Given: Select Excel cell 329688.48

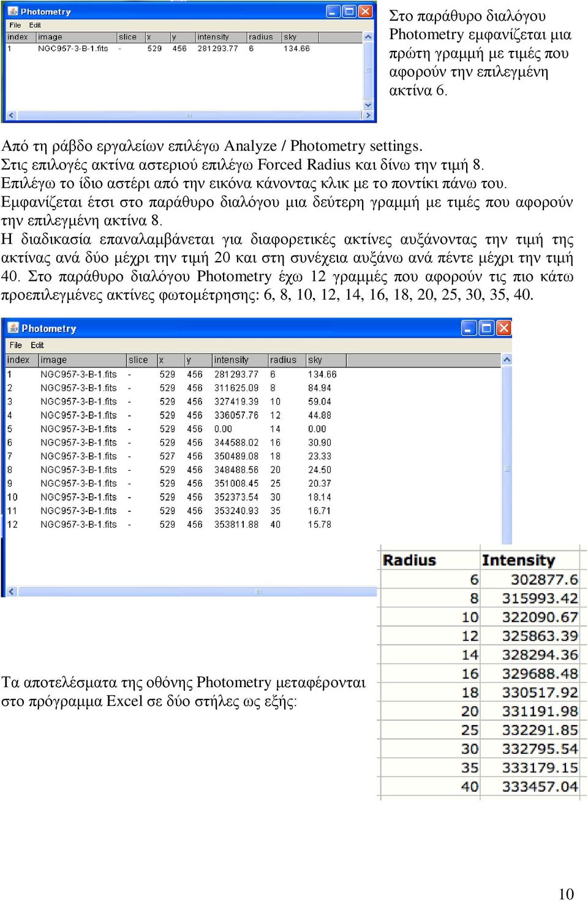Looking at the screenshot, I should [530, 674].
